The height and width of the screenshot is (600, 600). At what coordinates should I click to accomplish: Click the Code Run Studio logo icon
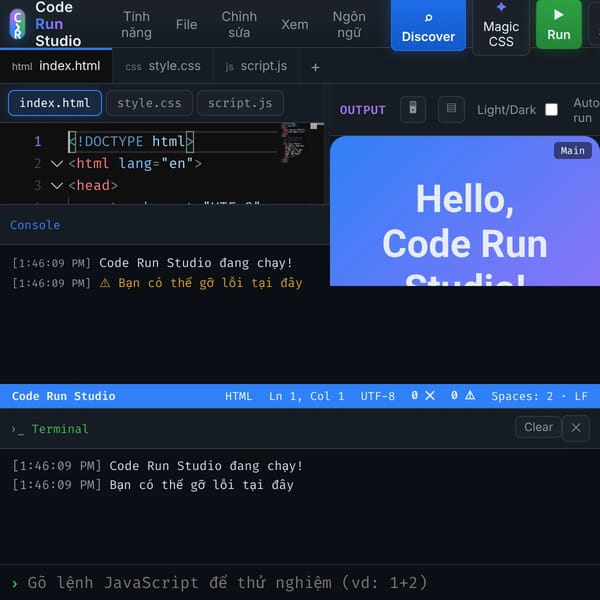tap(17, 24)
